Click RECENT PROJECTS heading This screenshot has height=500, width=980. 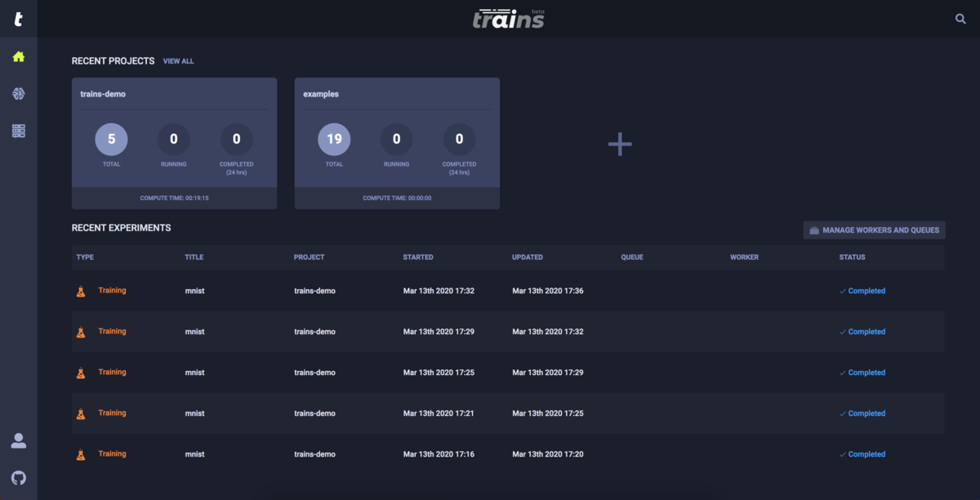[x=114, y=61]
